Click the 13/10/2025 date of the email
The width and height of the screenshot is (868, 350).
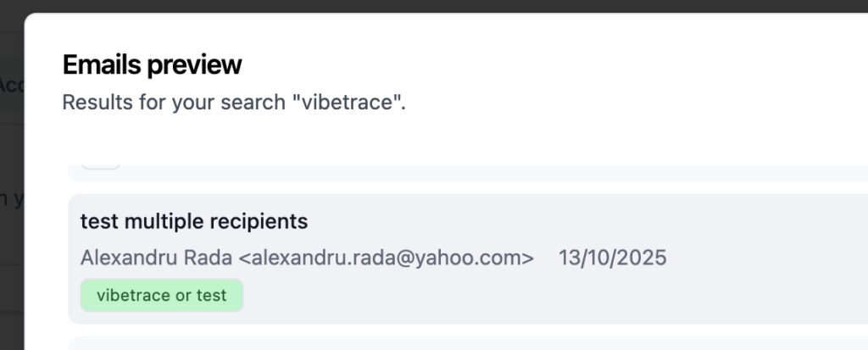click(x=612, y=258)
